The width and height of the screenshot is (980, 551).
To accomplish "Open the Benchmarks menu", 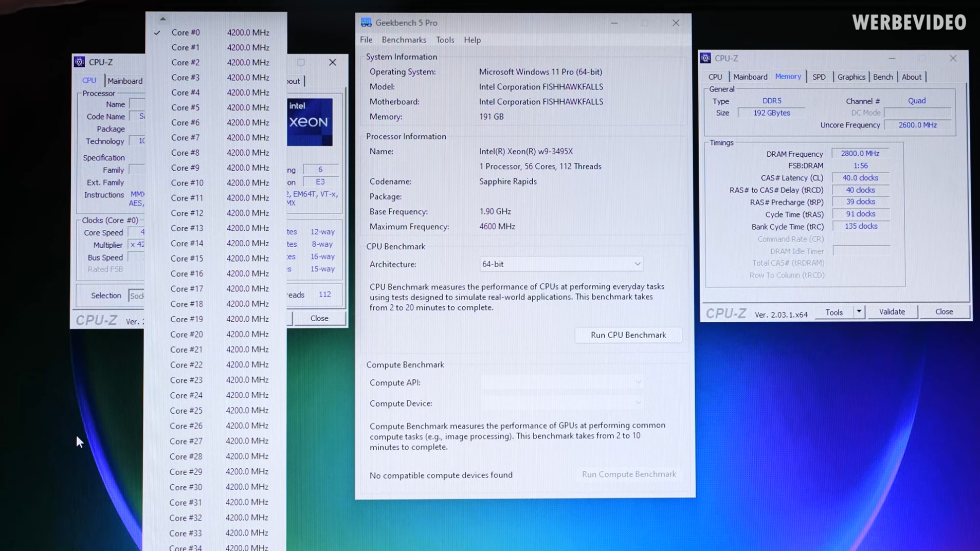I will click(404, 40).
